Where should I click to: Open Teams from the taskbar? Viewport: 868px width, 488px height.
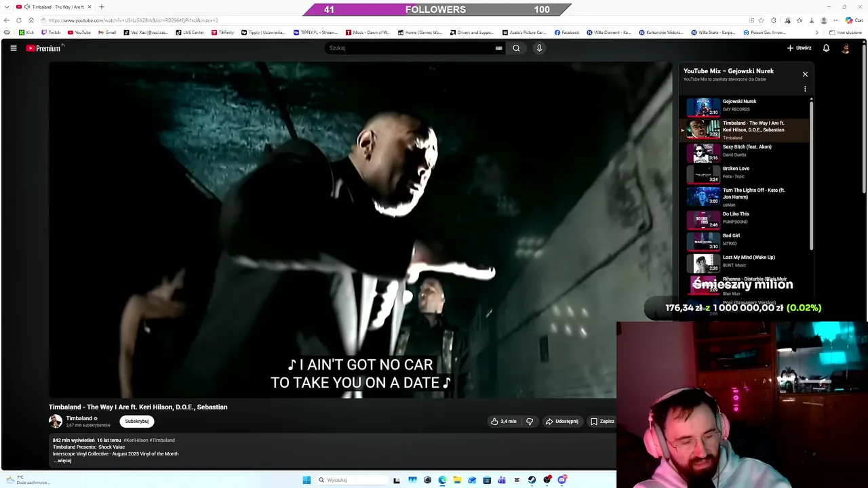point(502,480)
